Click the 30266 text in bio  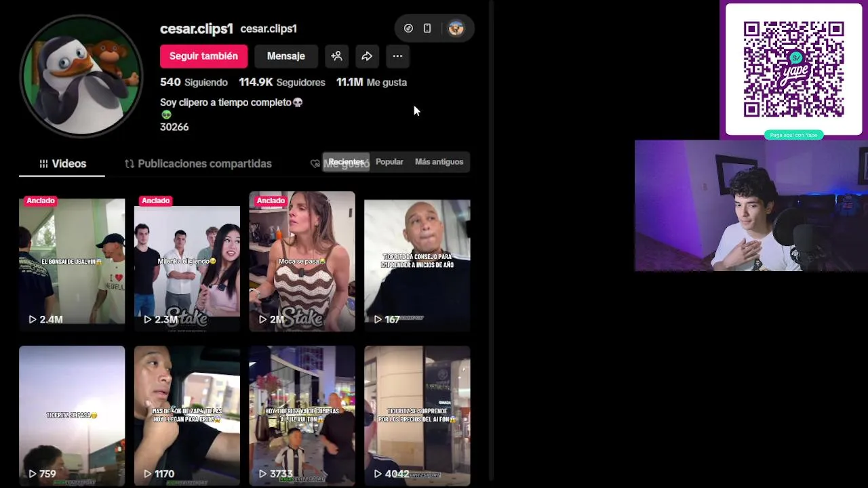[174, 127]
